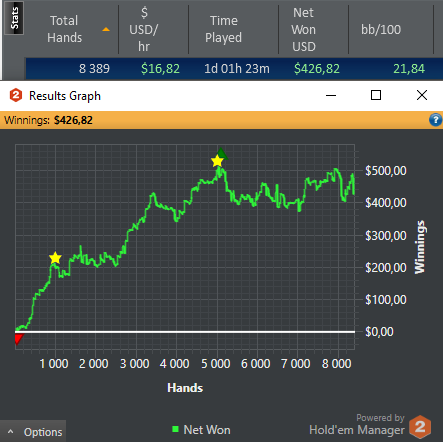443x442 pixels.
Task: Click the 8 000 hands axis label
Action: [x=336, y=364]
